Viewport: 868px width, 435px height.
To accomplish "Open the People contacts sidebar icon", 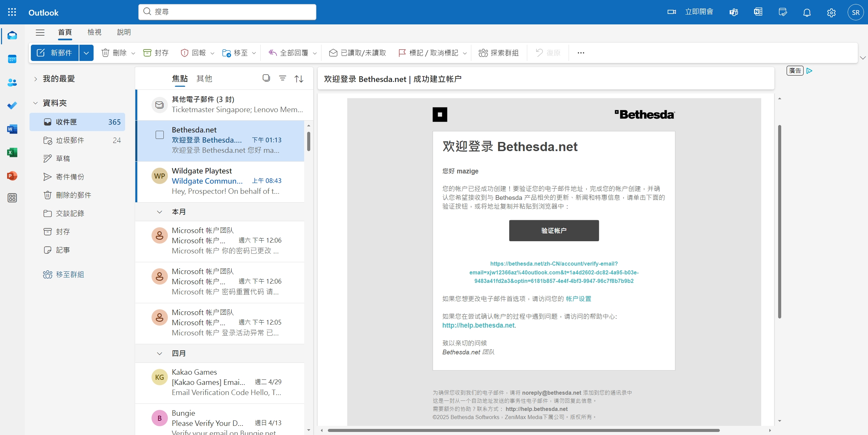I will 12,82.
